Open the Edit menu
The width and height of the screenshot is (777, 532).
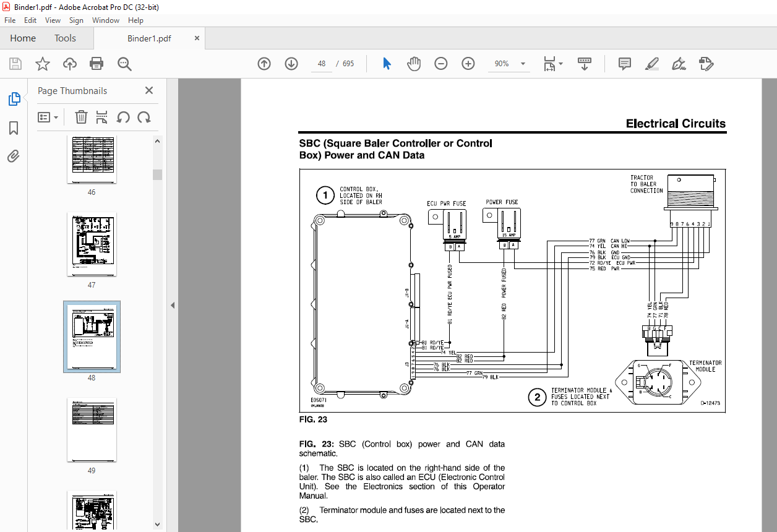pos(31,20)
